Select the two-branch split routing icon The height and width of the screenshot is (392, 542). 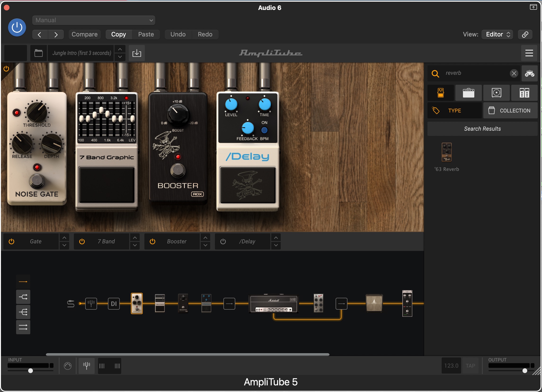[x=23, y=297]
